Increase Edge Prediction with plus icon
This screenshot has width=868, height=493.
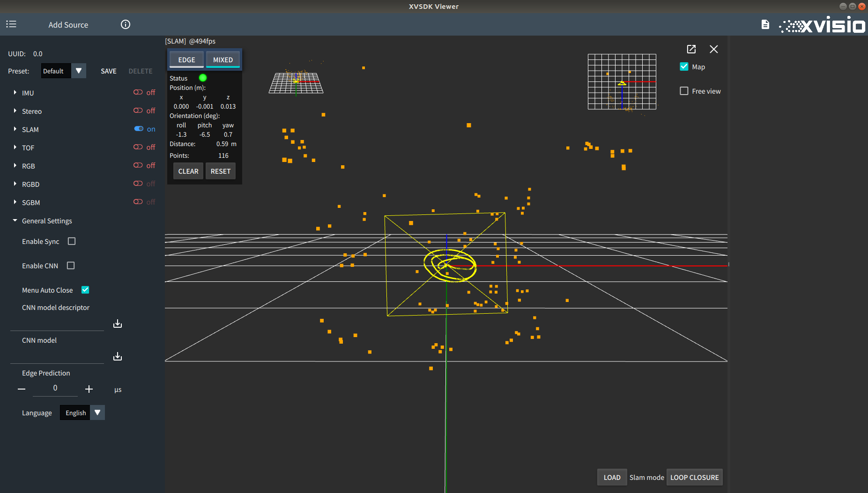pyautogui.click(x=89, y=389)
